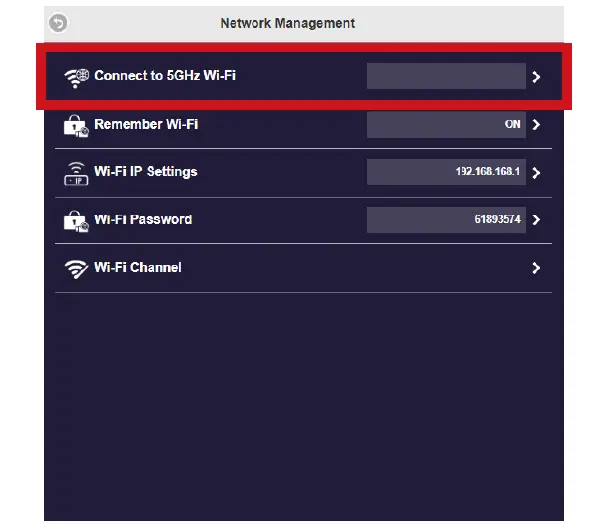Open the Wi-Fi Password label
The height and width of the screenshot is (529, 610).
click(x=143, y=219)
